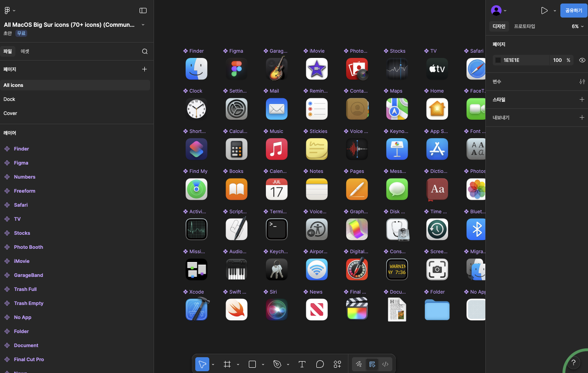Add an export setting

[x=582, y=118]
